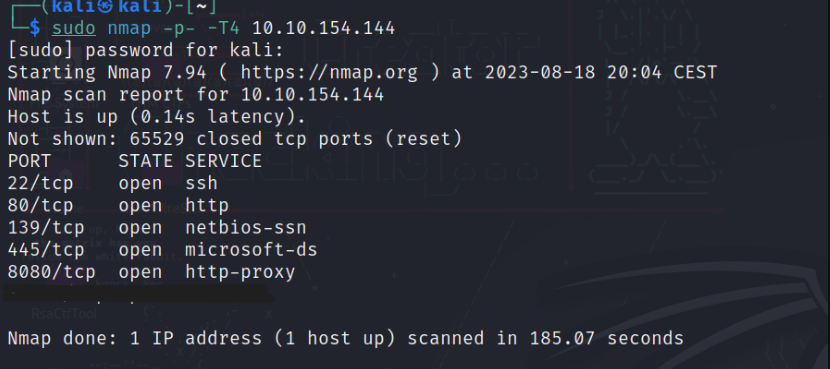Click the microsoft-ds service name
The width and height of the screenshot is (830, 369).
[x=251, y=250]
